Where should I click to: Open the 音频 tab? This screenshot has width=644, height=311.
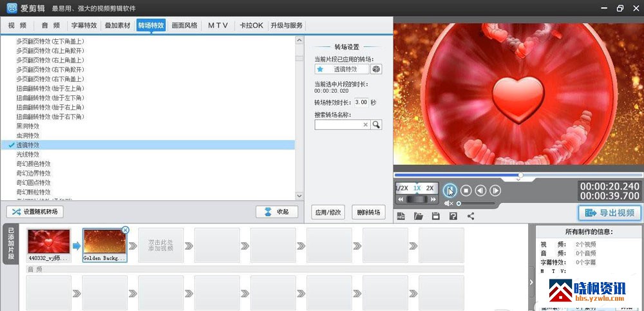coord(50,25)
